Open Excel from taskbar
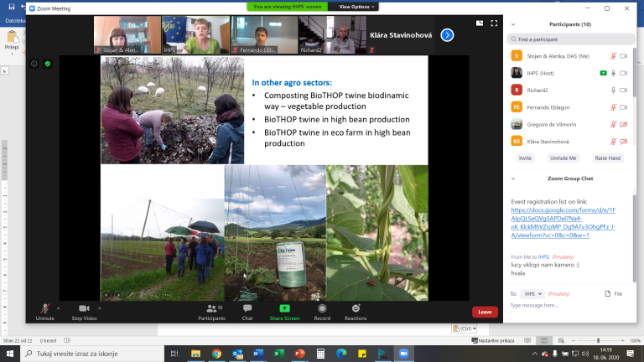This screenshot has width=644, height=362. 279,354
